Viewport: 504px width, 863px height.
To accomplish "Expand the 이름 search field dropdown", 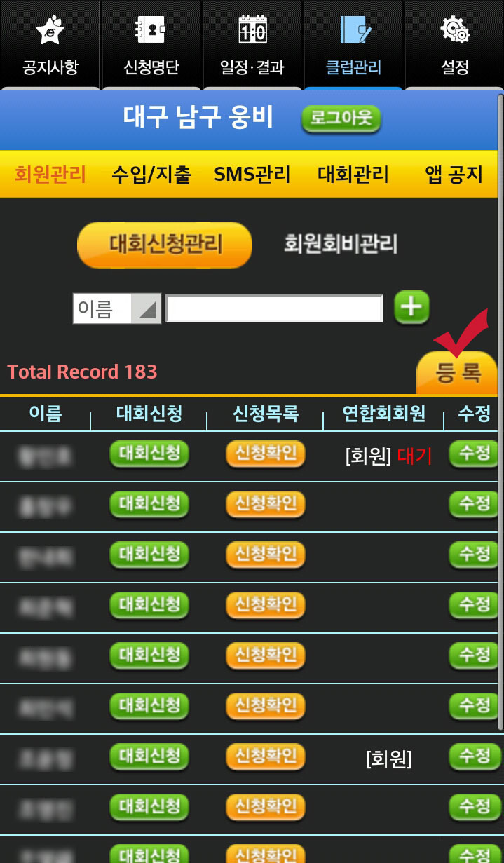I will point(117,308).
